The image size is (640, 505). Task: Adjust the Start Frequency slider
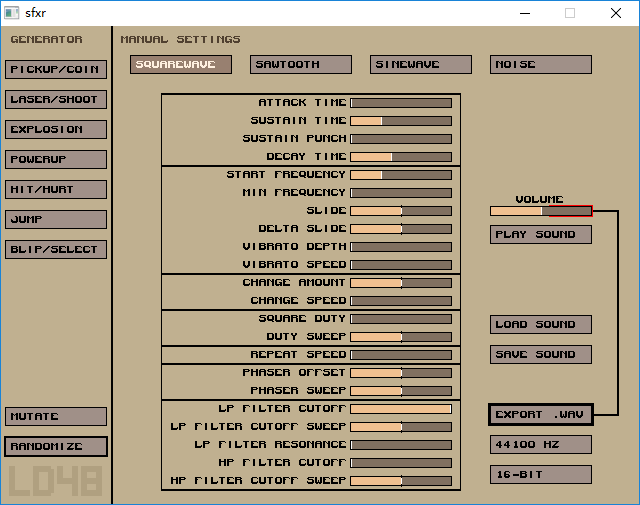click(401, 175)
